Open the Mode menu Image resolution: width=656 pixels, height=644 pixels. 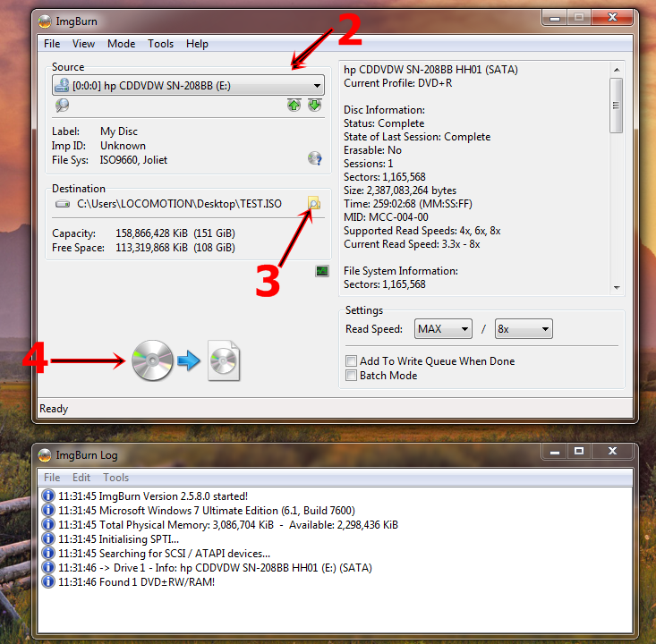click(x=122, y=44)
